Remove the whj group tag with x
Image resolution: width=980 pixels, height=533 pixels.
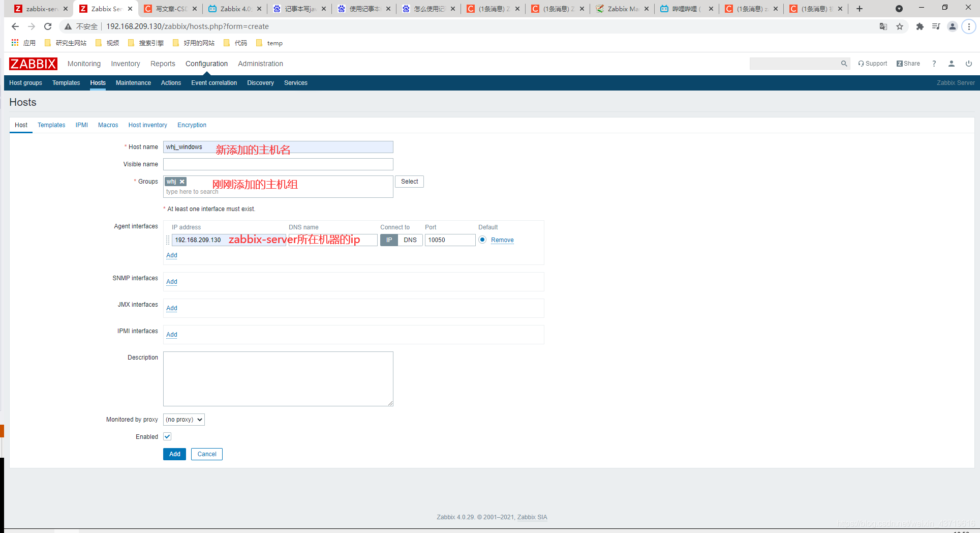point(182,182)
